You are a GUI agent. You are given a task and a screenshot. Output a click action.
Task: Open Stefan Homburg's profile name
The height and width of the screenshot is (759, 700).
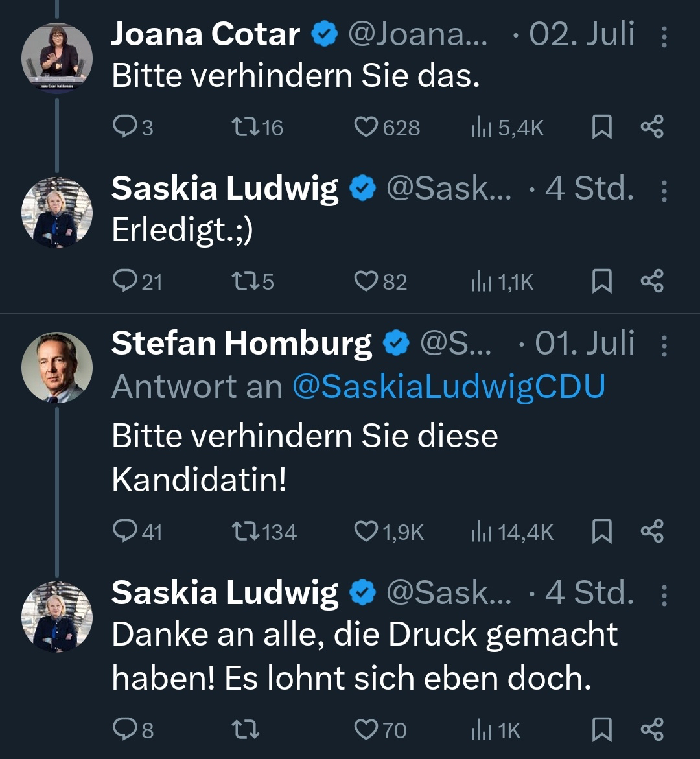coord(242,344)
